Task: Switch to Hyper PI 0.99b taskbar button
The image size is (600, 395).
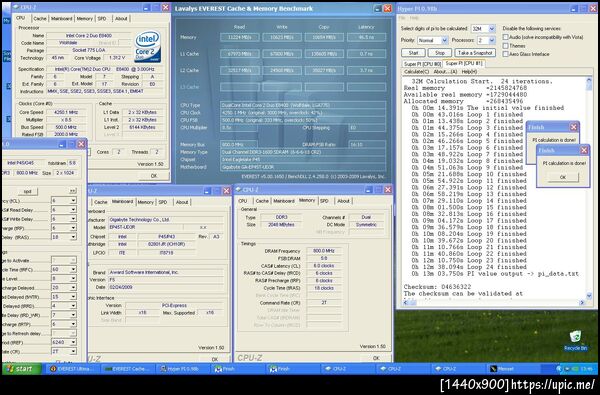Action: 183,369
